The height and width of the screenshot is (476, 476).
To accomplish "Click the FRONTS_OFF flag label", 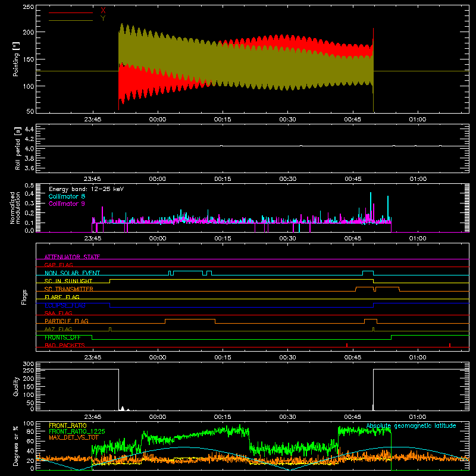I will pyautogui.click(x=62, y=337).
